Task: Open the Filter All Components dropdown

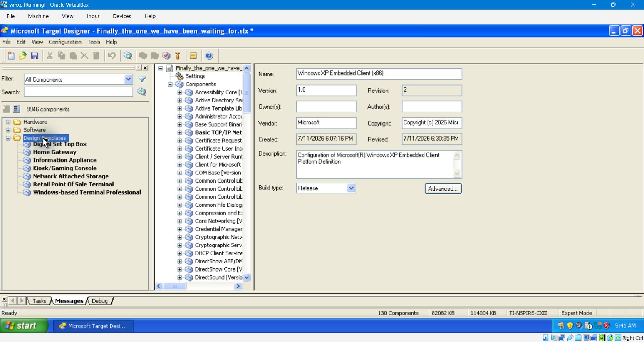Action: (128, 79)
